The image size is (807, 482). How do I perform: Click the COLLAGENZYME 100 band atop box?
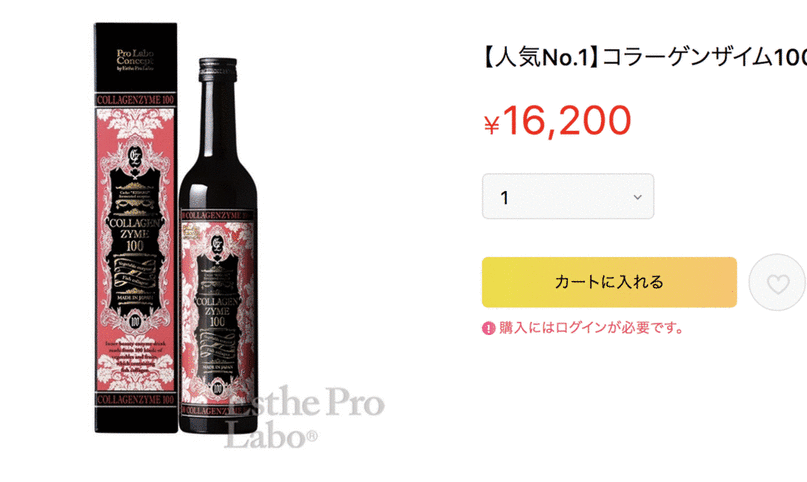click(x=136, y=100)
